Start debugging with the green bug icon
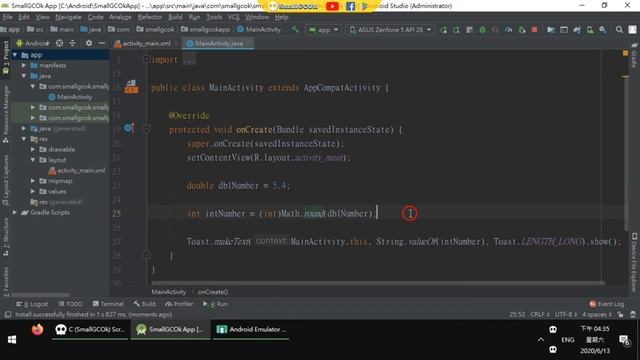Image resolution: width=640 pixels, height=360 pixels. pyautogui.click(x=482, y=30)
